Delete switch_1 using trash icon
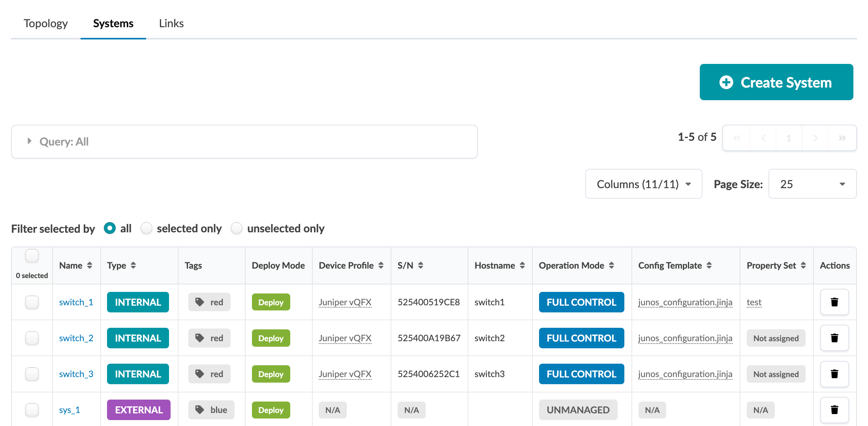Viewport: 868px width, 426px height. tap(834, 302)
